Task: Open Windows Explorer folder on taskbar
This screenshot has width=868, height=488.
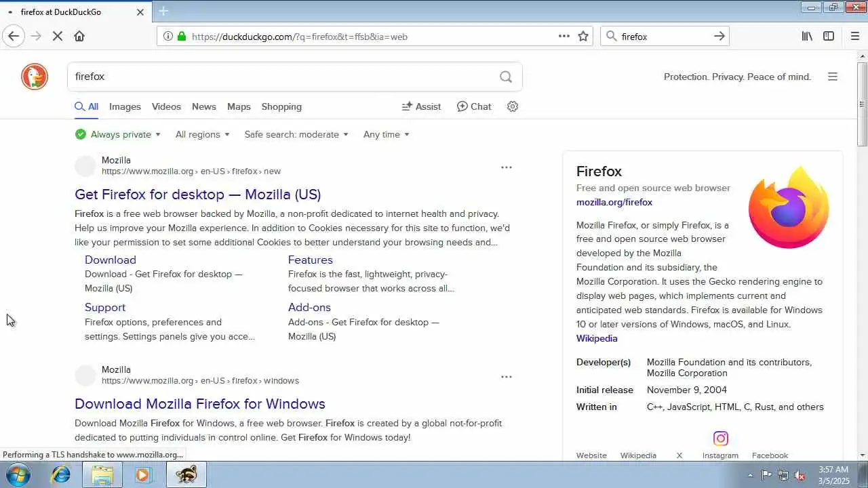Action: (x=102, y=474)
